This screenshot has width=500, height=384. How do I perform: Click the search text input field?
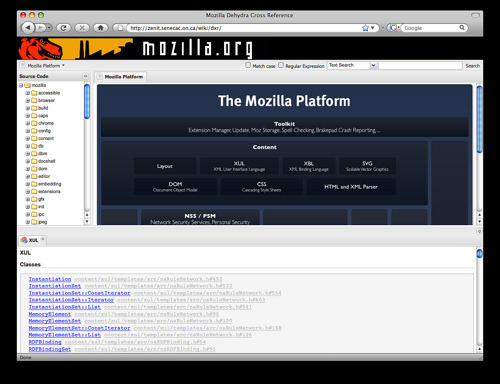pos(420,65)
